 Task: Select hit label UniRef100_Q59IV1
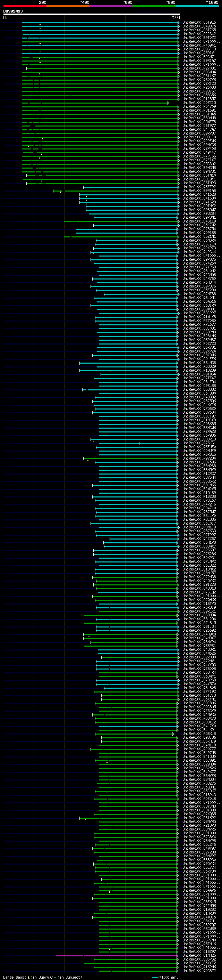pyautogui.click(x=199, y=53)
